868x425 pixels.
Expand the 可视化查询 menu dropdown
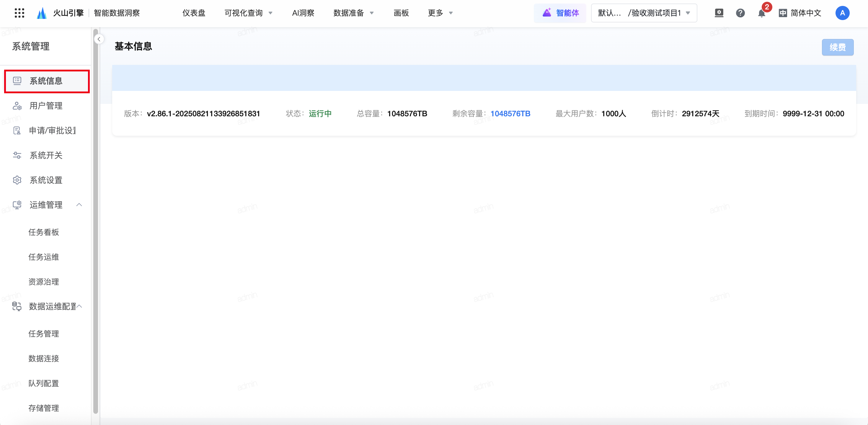pyautogui.click(x=248, y=13)
